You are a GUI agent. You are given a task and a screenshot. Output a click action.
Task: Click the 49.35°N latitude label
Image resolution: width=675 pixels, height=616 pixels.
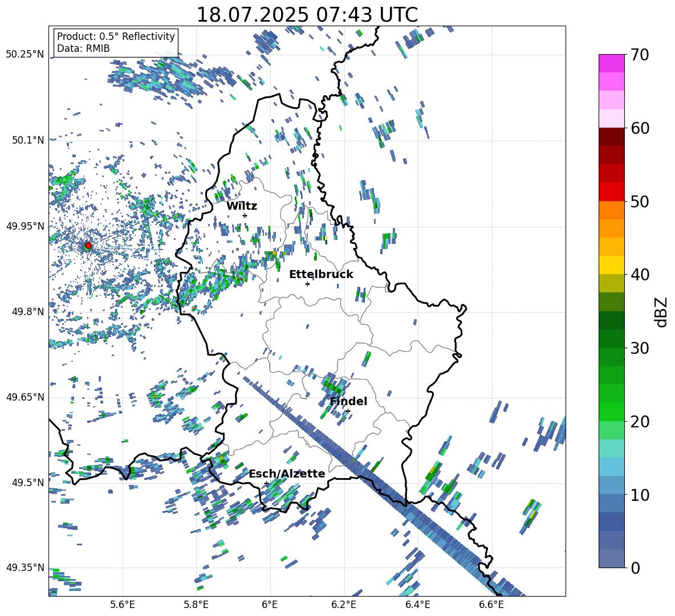tap(25, 568)
